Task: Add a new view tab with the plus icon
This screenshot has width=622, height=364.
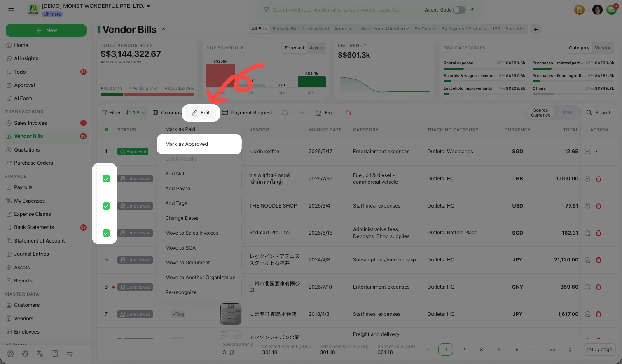Action: pyautogui.click(x=535, y=29)
